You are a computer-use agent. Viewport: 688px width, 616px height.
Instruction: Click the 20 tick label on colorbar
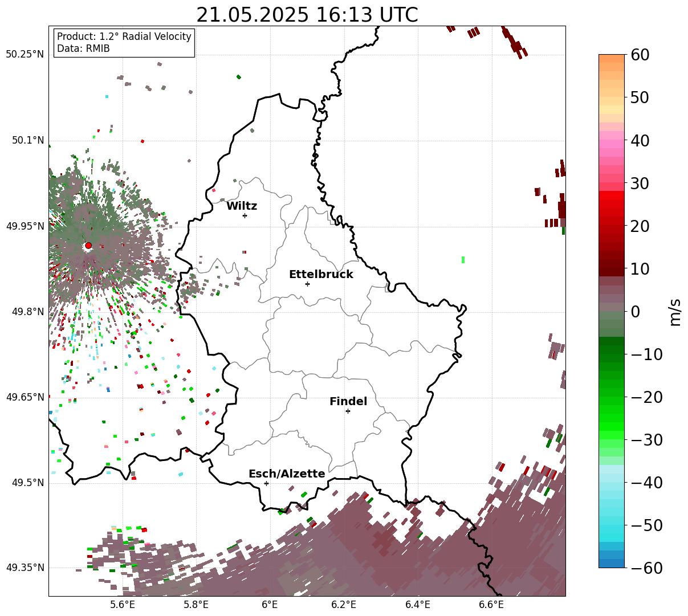click(641, 226)
